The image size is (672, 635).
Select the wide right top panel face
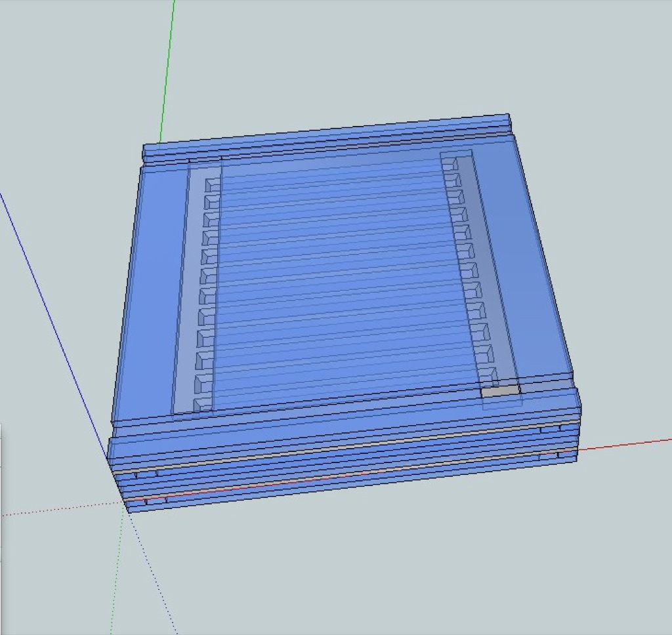pyautogui.click(x=518, y=262)
